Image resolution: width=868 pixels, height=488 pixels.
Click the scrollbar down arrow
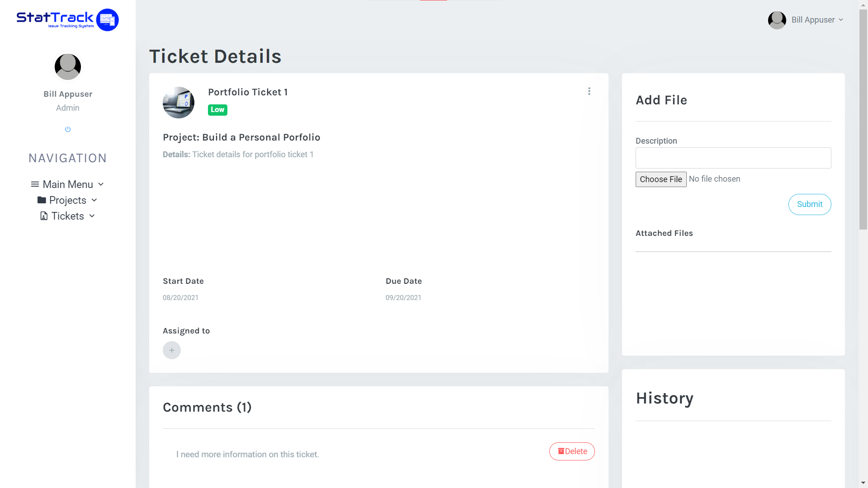tap(863, 483)
